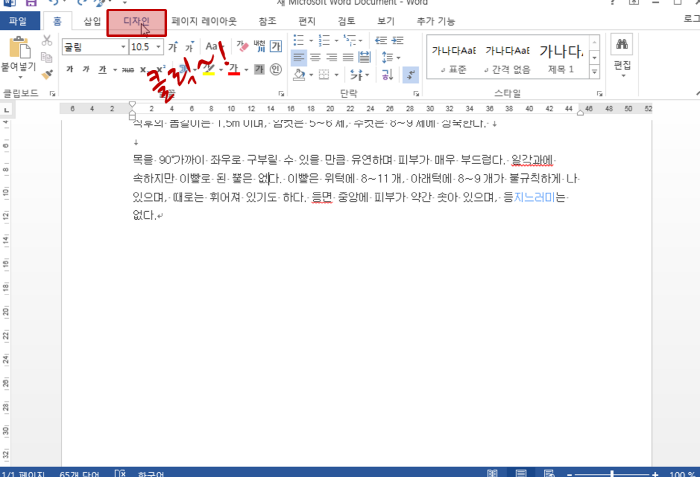Apply the 제목 1 heading style
The width and height of the screenshot is (700, 477).
tap(561, 58)
